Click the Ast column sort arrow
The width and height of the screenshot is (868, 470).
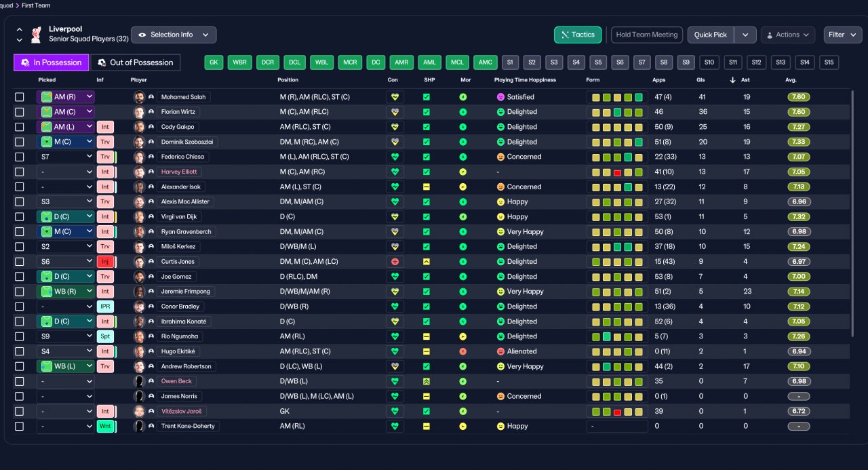732,80
